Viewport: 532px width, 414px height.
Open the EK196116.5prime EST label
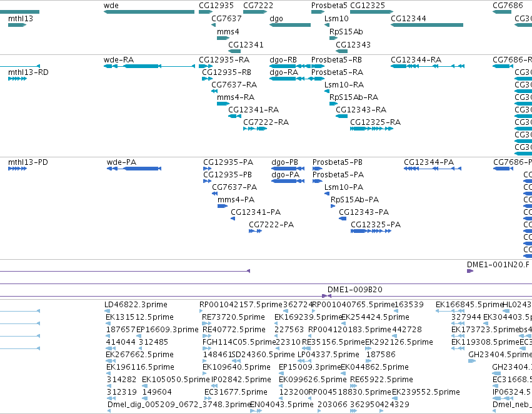click(x=140, y=368)
